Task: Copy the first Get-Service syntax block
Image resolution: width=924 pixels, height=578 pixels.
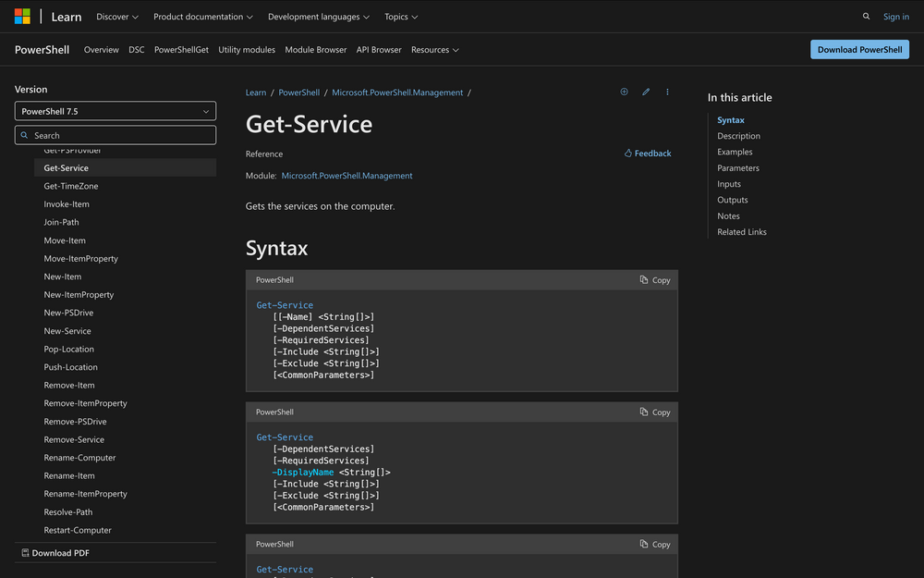Action: point(655,280)
